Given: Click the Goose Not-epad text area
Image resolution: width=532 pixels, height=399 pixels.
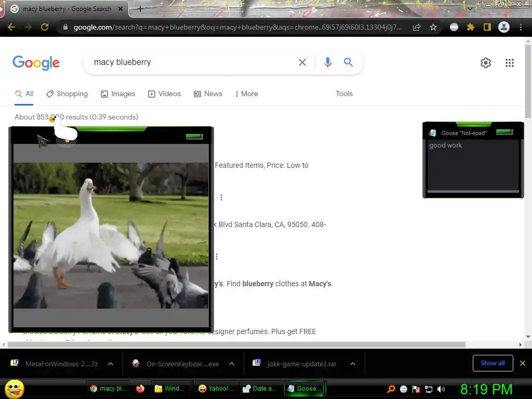Looking at the screenshot, I should click(x=473, y=165).
